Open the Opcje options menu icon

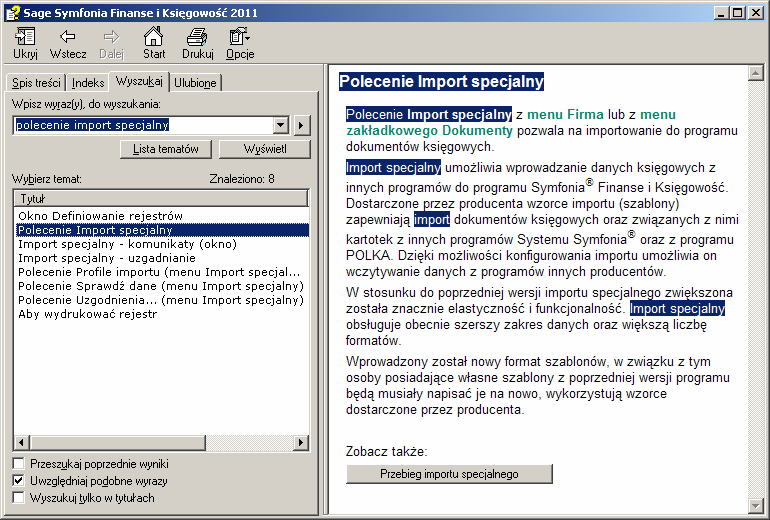pos(240,37)
